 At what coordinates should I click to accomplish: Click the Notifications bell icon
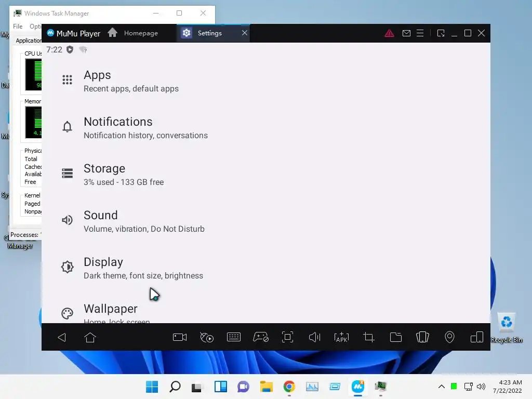pyautogui.click(x=67, y=127)
